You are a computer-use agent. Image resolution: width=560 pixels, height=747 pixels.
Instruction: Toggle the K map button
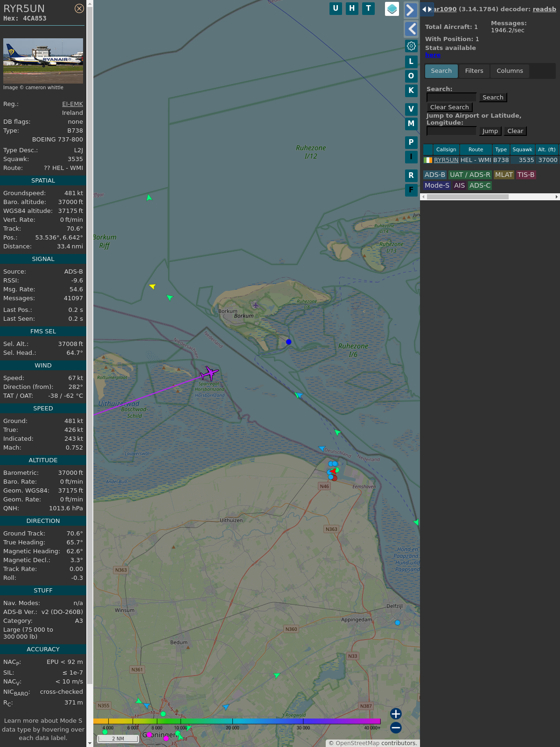(x=411, y=90)
